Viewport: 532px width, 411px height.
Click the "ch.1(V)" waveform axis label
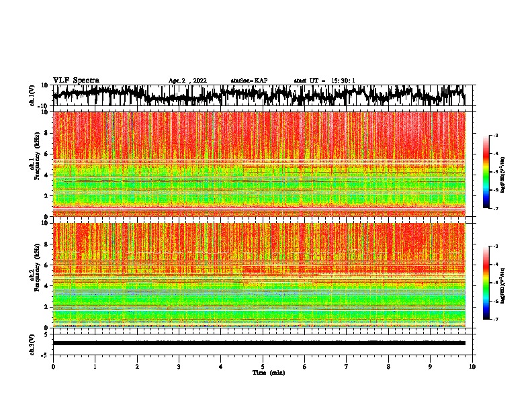[32, 95]
